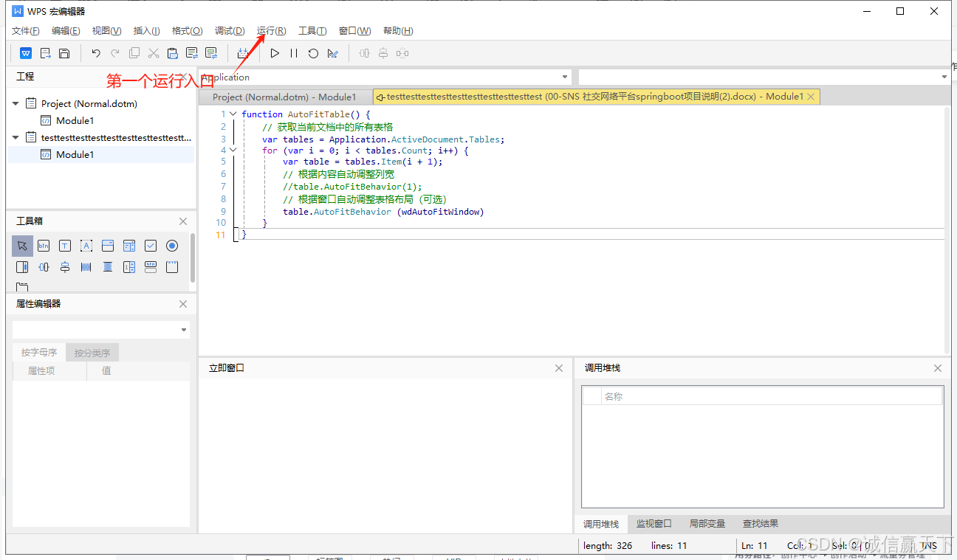Viewport: 957px width, 560px height.
Task: Click the step-into debug icon with down arrows
Action: coord(243,53)
